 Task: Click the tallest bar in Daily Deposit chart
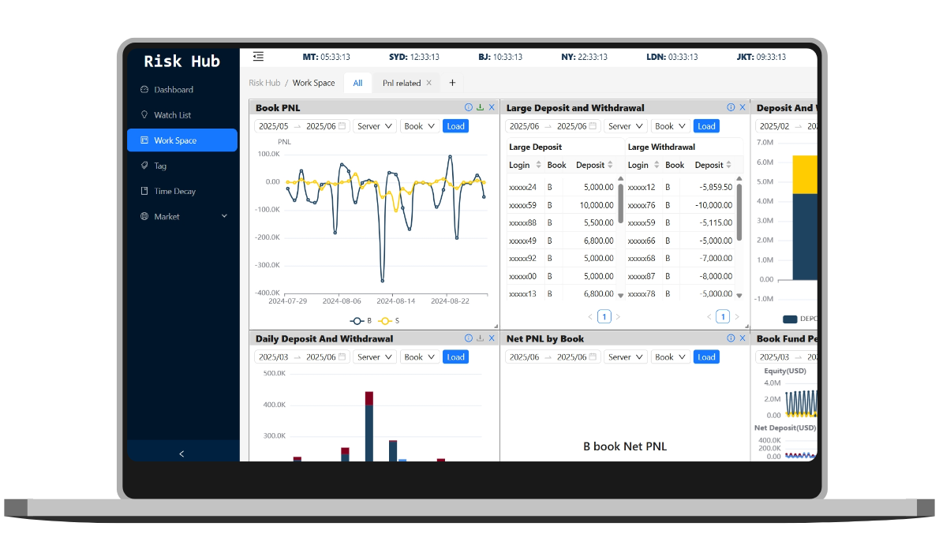[x=369, y=427]
